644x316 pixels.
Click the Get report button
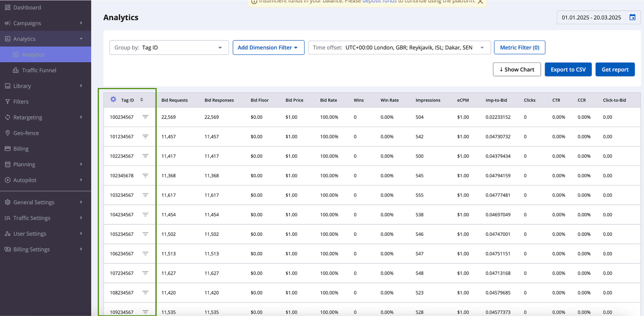(x=615, y=69)
